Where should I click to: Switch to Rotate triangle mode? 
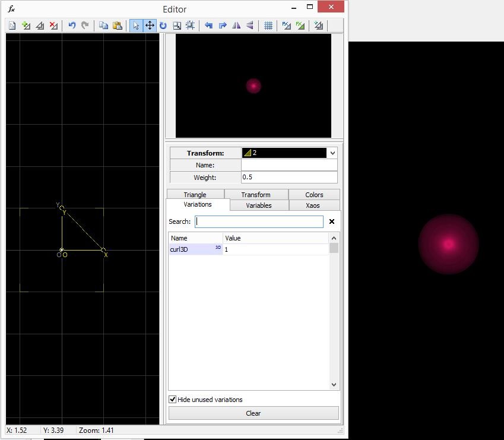coord(163,26)
